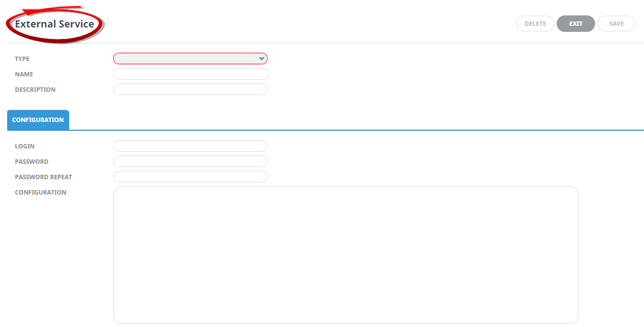The width and height of the screenshot is (644, 327).
Task: Open the Type combo box
Action: click(190, 59)
